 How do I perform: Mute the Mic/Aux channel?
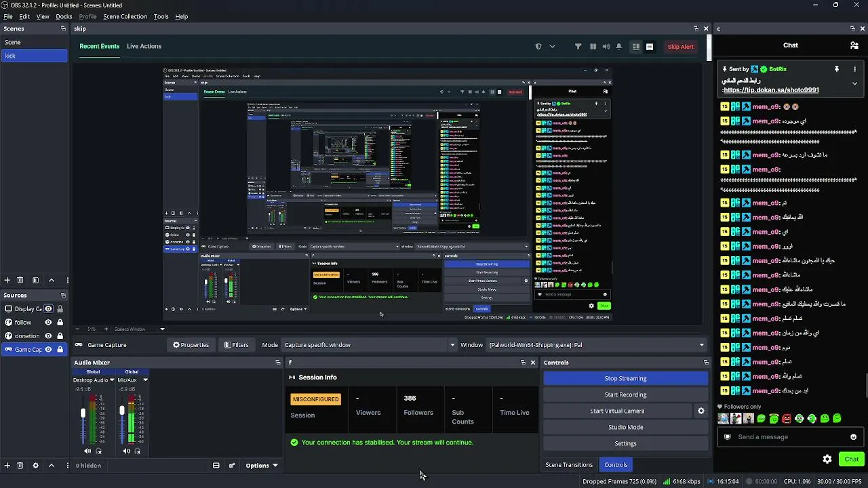(x=126, y=451)
